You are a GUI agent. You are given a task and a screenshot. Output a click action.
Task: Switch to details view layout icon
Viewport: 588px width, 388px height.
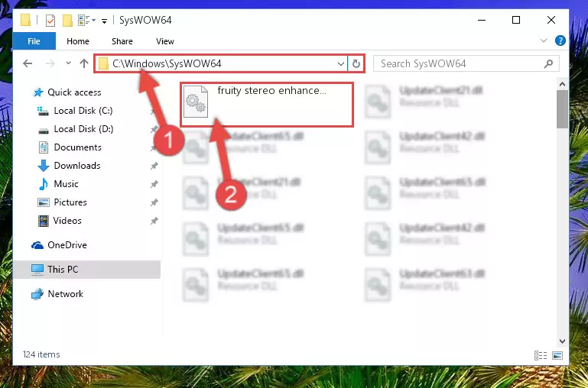point(541,355)
